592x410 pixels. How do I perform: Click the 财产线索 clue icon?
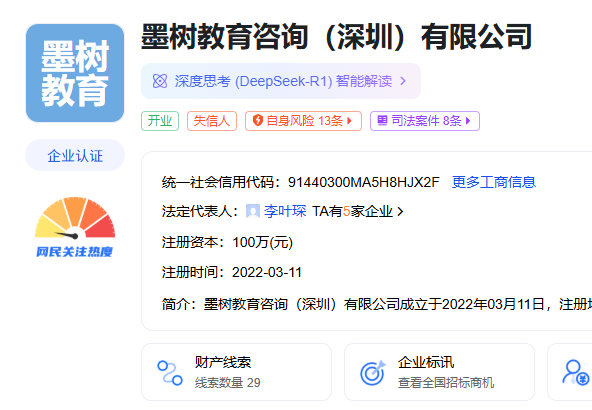(x=170, y=373)
